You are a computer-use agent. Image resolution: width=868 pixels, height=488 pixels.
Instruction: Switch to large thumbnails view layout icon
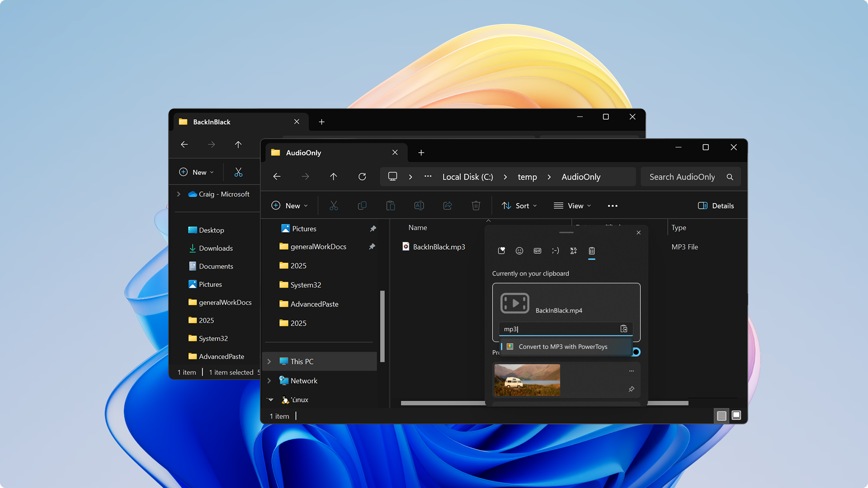click(736, 416)
